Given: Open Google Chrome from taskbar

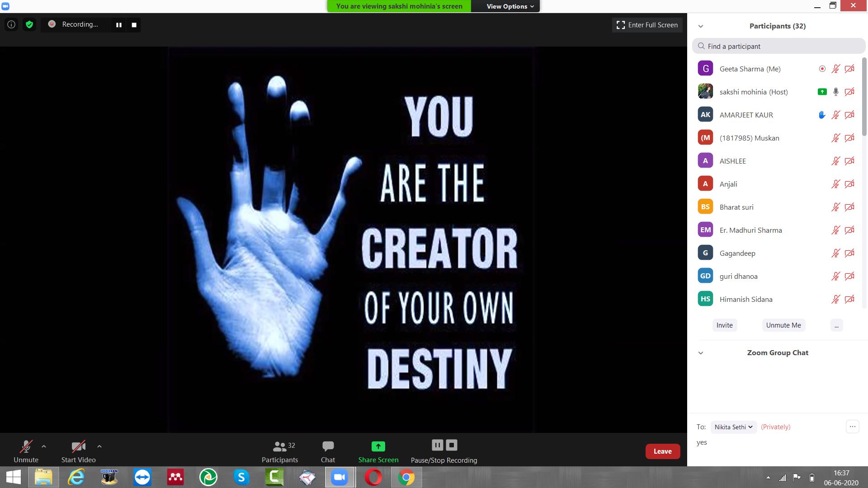Looking at the screenshot, I should pyautogui.click(x=406, y=477).
